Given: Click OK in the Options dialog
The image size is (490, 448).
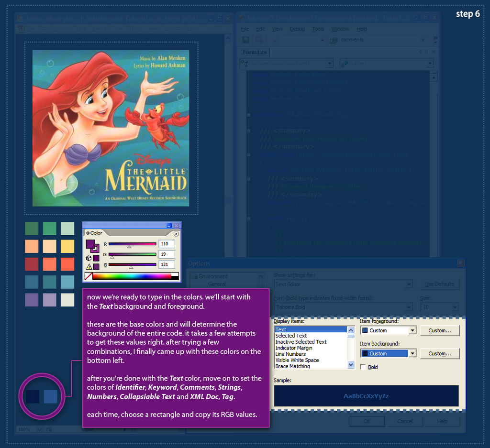Looking at the screenshot, I should pos(367,421).
